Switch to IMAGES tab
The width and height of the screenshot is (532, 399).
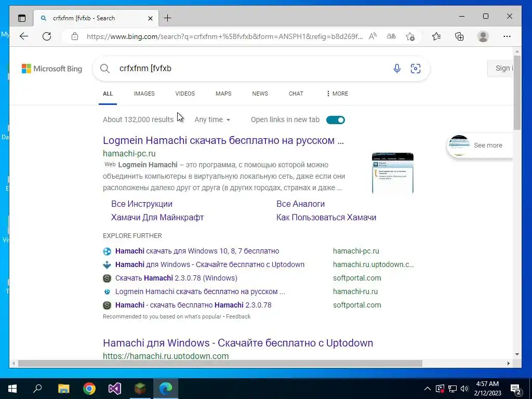pyautogui.click(x=144, y=94)
